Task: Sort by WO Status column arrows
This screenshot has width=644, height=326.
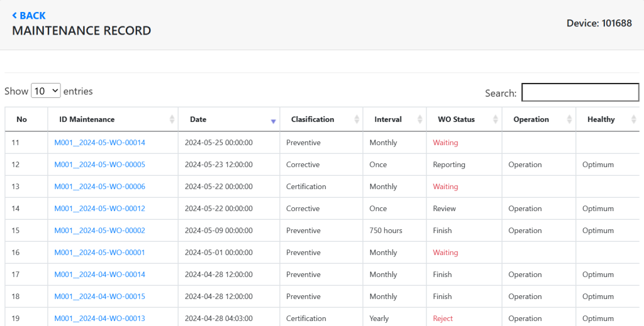Action: (x=495, y=119)
